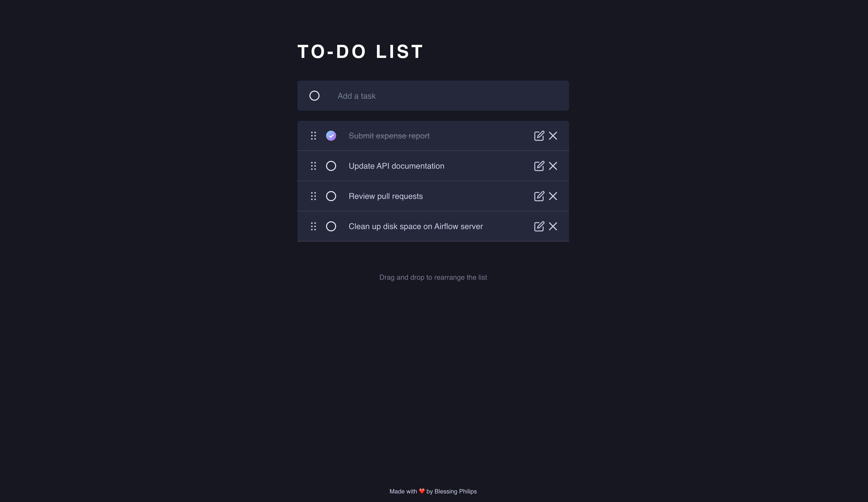Delete the "Review pull requests" task
This screenshot has width=868, height=502.
point(553,196)
